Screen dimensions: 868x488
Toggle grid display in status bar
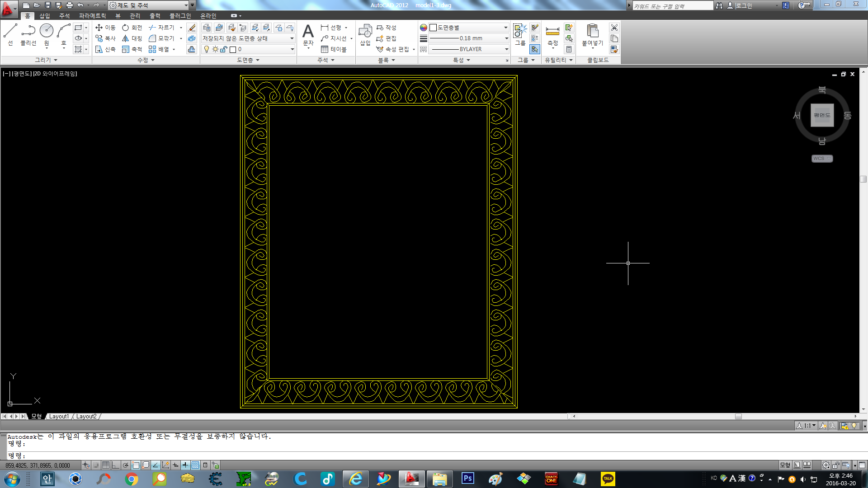point(106,465)
